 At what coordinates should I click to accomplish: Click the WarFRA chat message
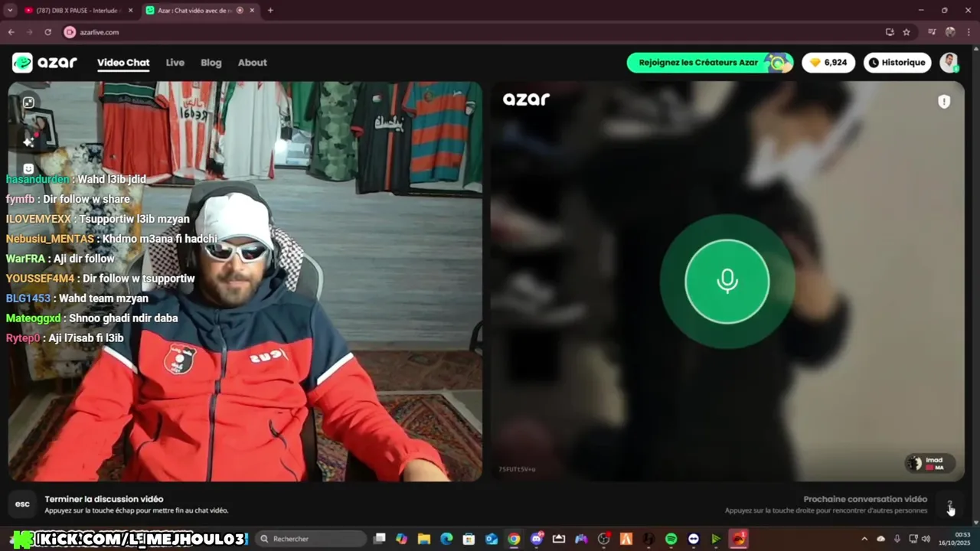(60, 259)
